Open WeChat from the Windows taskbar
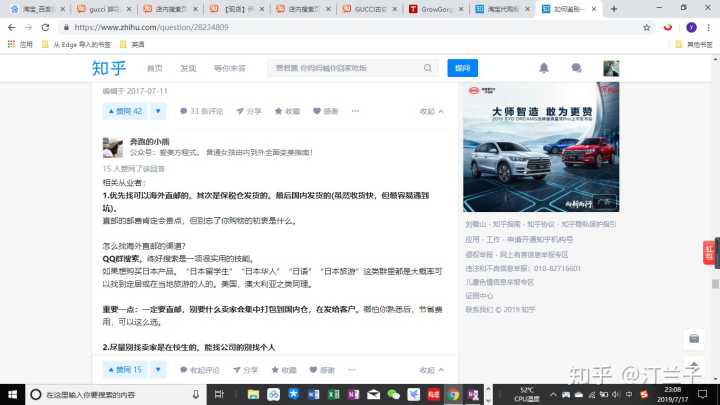This screenshot has width=720, height=405. 393,394
